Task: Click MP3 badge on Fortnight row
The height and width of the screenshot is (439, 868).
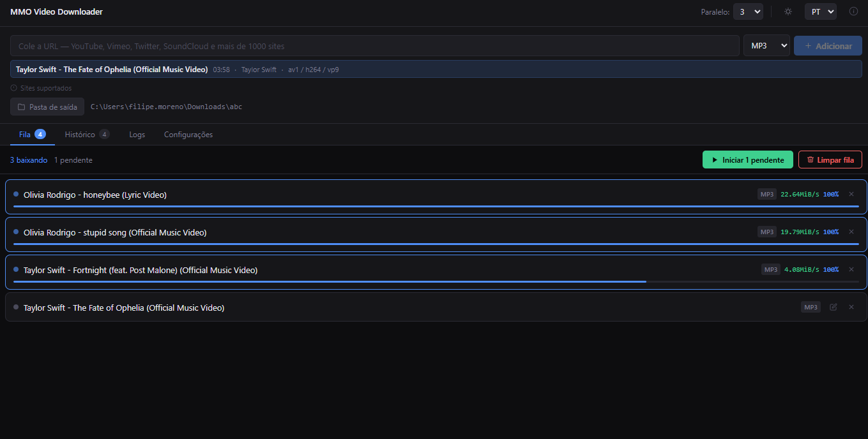Action: [771, 270]
